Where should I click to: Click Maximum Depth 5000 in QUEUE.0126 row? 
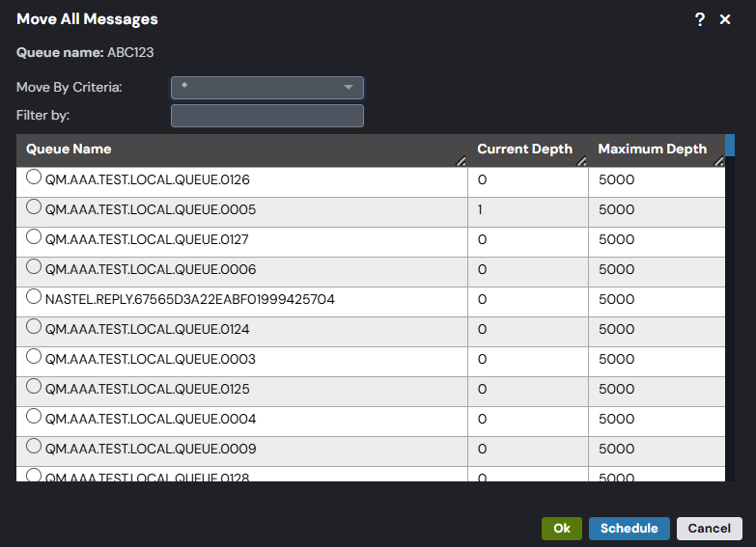click(x=616, y=179)
